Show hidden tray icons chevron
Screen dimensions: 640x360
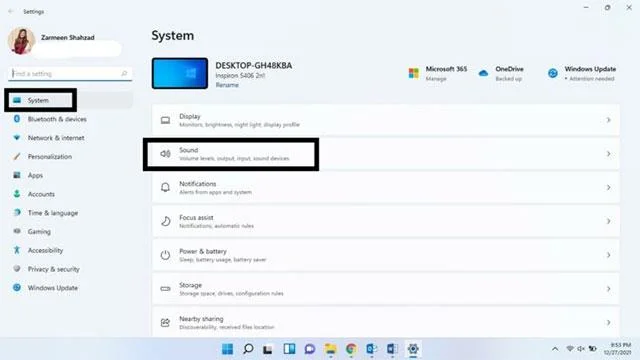click(555, 349)
